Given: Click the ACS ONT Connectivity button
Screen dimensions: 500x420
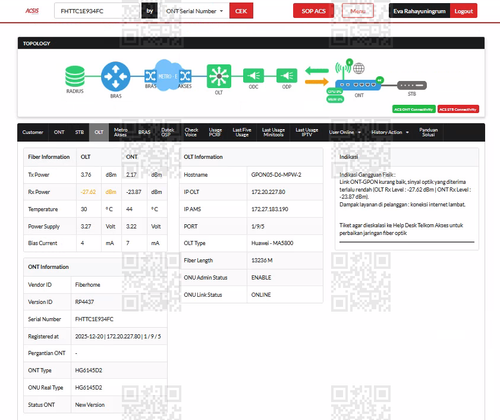Looking at the screenshot, I should pos(414,109).
